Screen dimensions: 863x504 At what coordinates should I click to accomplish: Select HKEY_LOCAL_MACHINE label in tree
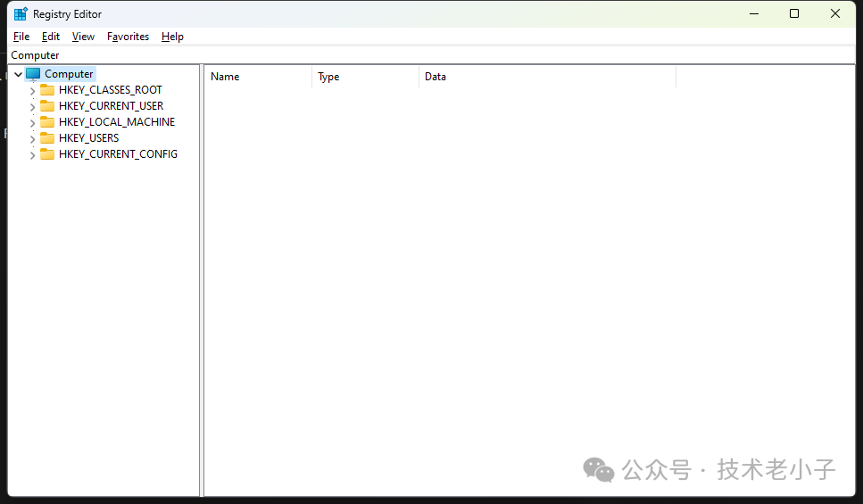[117, 121]
